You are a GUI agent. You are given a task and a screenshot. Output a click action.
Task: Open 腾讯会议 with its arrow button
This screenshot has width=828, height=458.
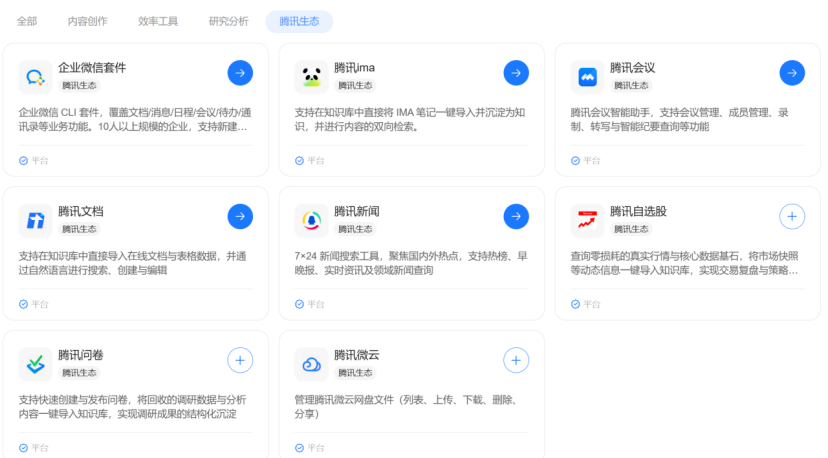coord(792,73)
